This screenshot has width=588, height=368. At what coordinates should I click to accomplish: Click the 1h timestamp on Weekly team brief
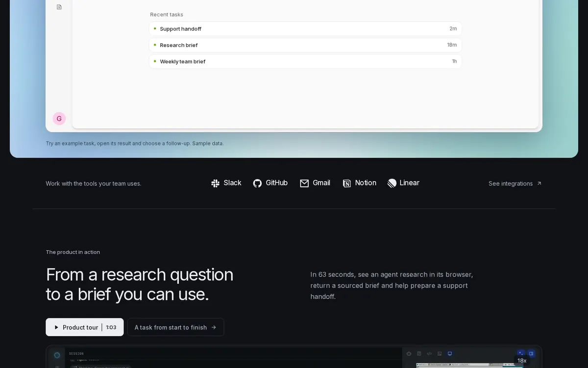454,61
